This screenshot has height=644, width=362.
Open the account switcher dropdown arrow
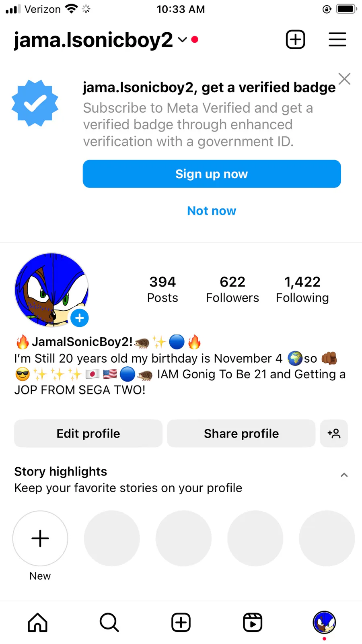pos(183,39)
